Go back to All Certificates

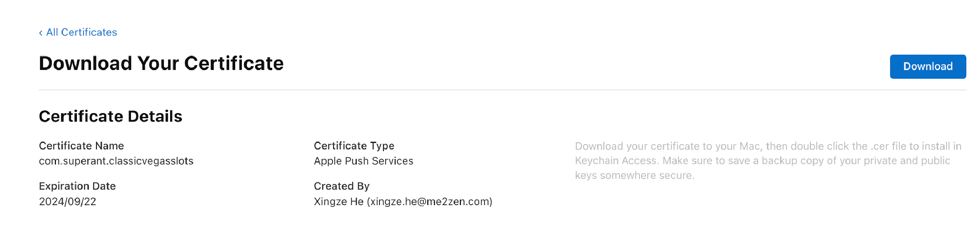(x=81, y=32)
